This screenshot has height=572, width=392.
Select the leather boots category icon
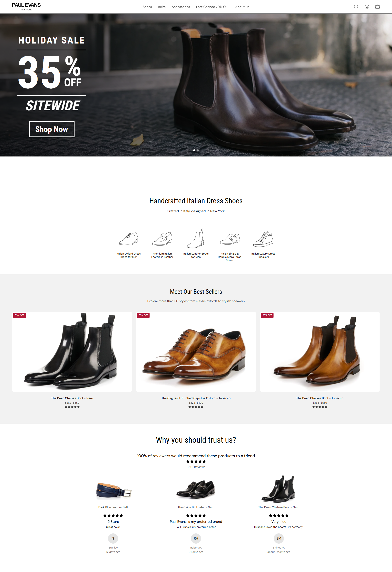pyautogui.click(x=196, y=238)
